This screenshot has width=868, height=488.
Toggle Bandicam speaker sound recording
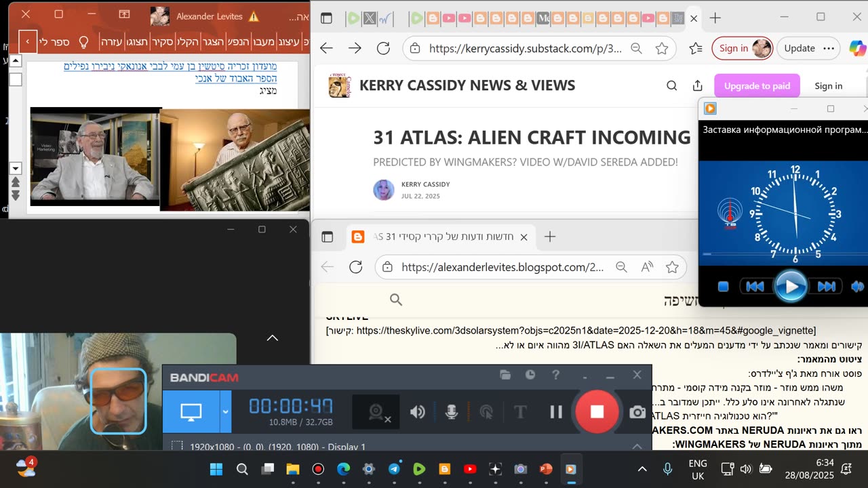417,411
